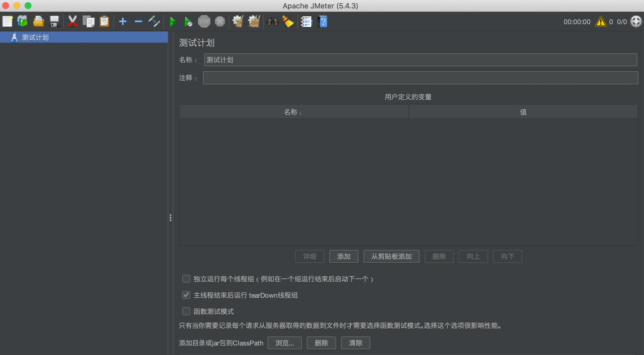Click the 00:00:00 elapsed time display
The height and width of the screenshot is (355, 644).
577,22
